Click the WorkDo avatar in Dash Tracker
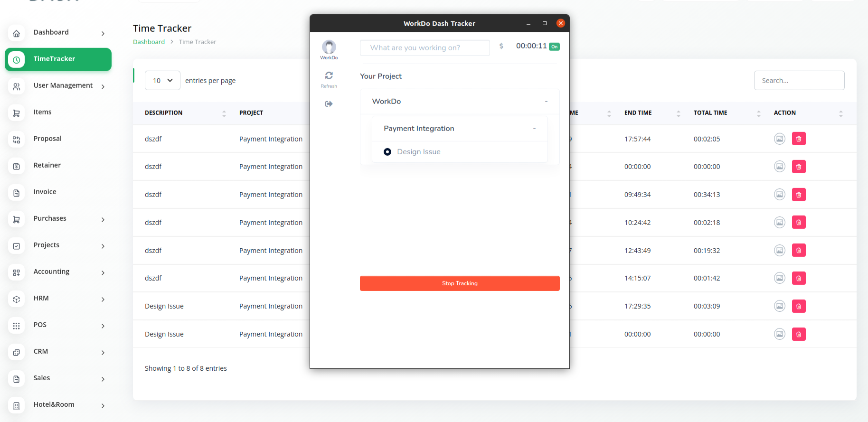Viewport: 868px width, 422px height. (329, 47)
